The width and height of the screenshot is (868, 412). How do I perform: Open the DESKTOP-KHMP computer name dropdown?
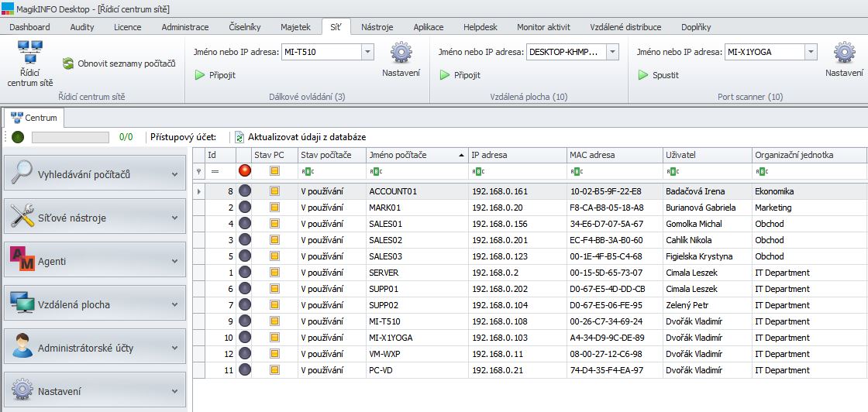tap(611, 52)
